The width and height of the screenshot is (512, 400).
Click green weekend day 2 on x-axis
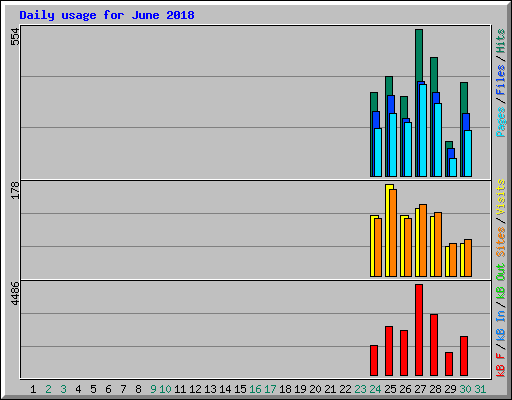pos(48,389)
